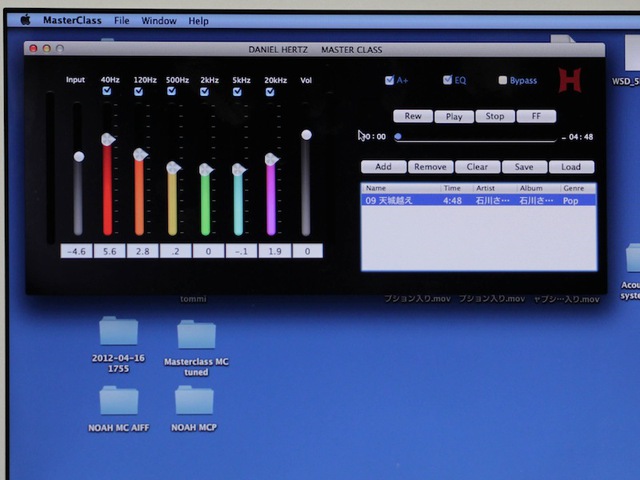Select the '2012-04-16 1755' desktop folder

point(119,345)
